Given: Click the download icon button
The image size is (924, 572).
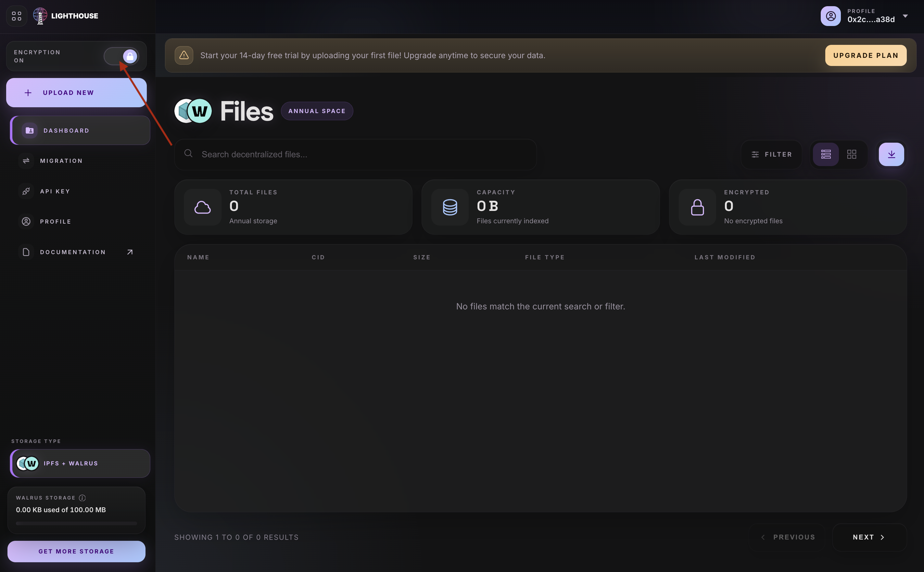Looking at the screenshot, I should pyautogui.click(x=891, y=154).
